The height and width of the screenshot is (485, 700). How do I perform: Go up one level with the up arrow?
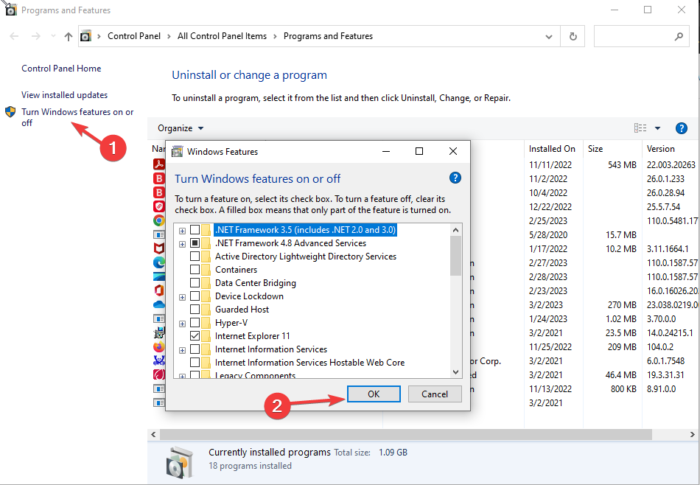(68, 37)
